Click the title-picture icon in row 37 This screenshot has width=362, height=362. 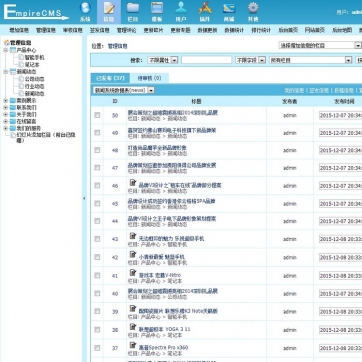coord(133,345)
